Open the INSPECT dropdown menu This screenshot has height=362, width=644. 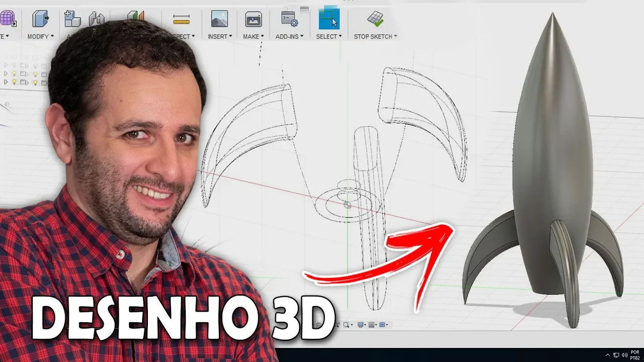point(184,37)
